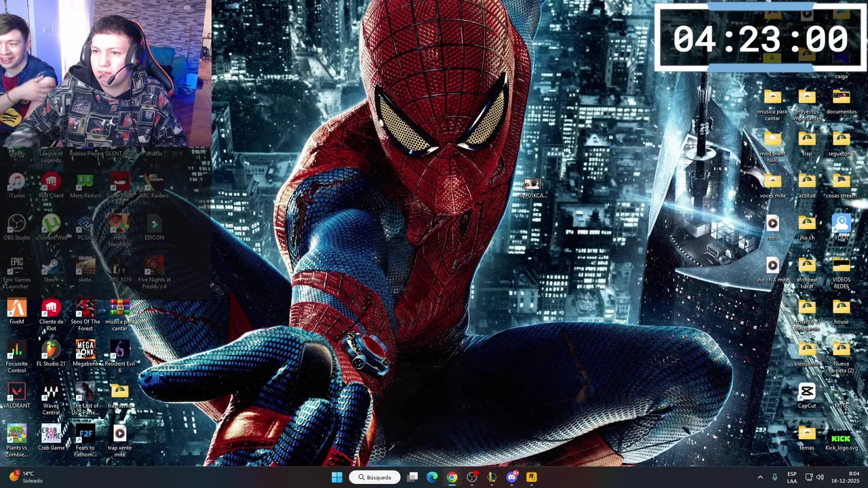
Task: Open the actitud folder
Action: coord(807,186)
